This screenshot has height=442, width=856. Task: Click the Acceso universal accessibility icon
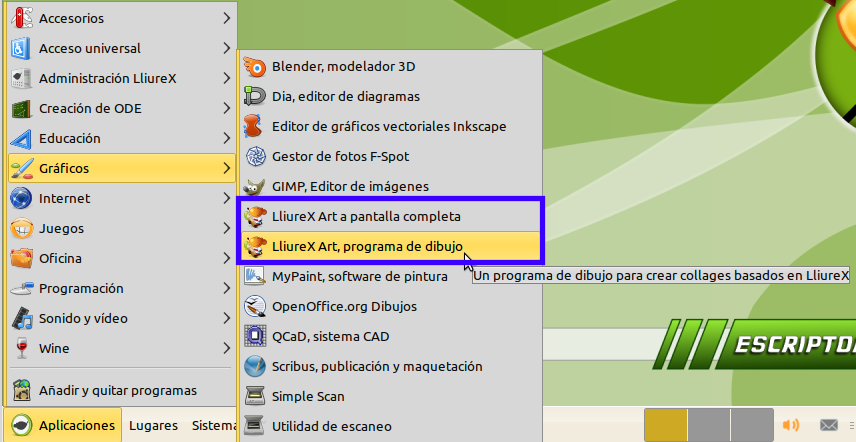22,48
